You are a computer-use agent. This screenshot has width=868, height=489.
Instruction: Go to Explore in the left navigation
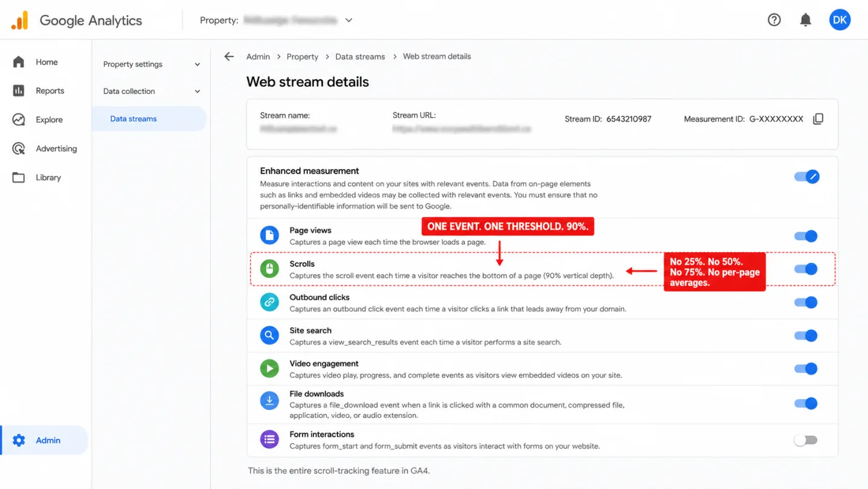tap(49, 120)
